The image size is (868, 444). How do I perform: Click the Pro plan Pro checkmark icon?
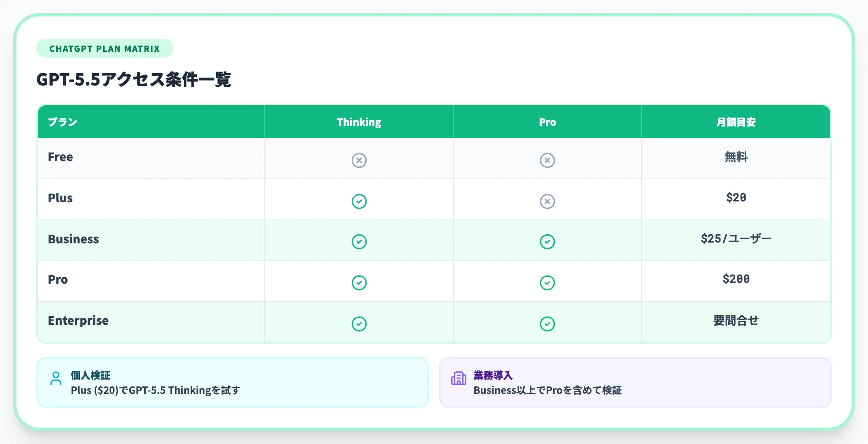click(547, 282)
